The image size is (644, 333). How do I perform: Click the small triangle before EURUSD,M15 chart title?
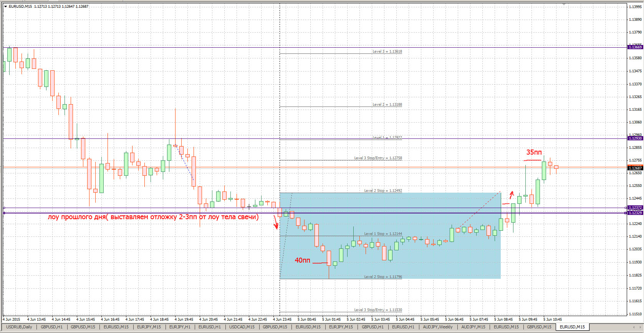(6, 6)
